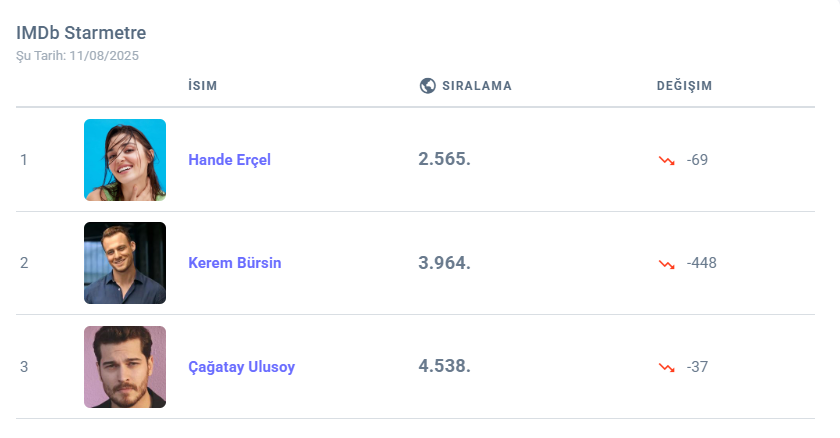Click the date text 11/08/2025
The image size is (840, 438).
coord(104,56)
